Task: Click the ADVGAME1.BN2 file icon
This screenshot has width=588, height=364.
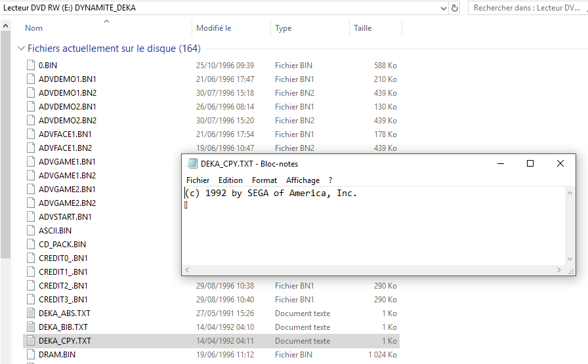Action: click(x=31, y=175)
